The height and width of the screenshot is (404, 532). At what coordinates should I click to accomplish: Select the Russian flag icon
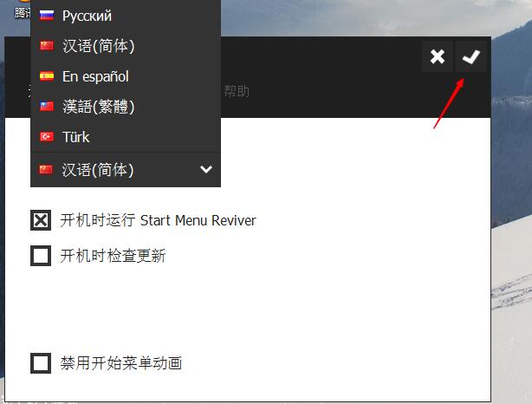(47, 16)
